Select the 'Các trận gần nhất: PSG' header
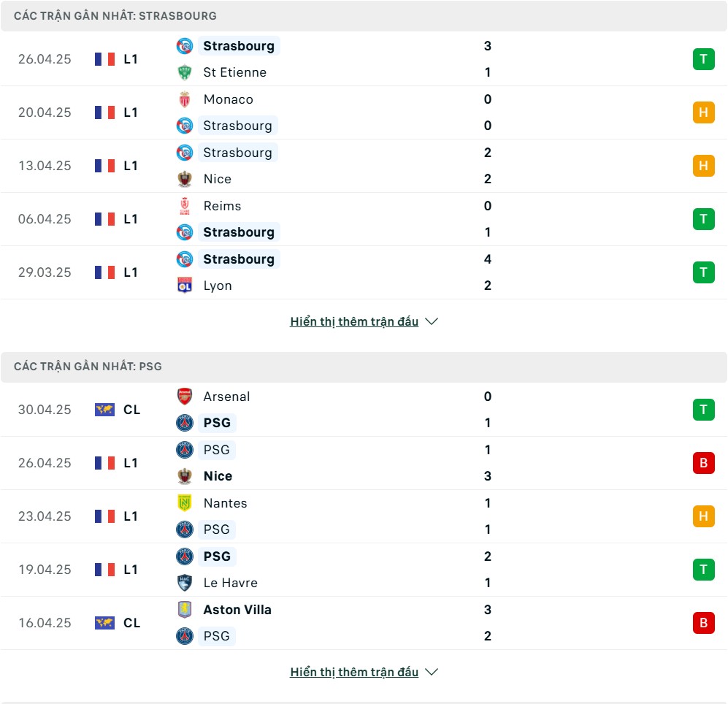This screenshot has height=704, width=728. coord(364,367)
